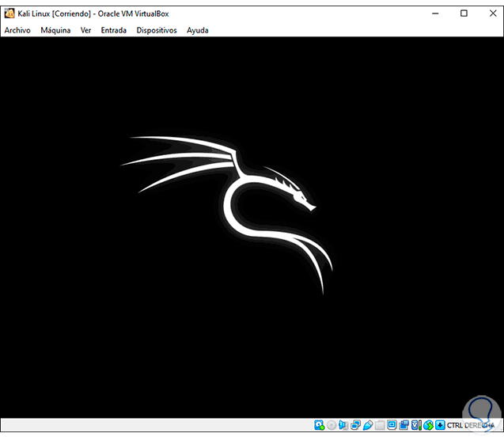
Task: Open the Entrada menu
Action: point(113,30)
